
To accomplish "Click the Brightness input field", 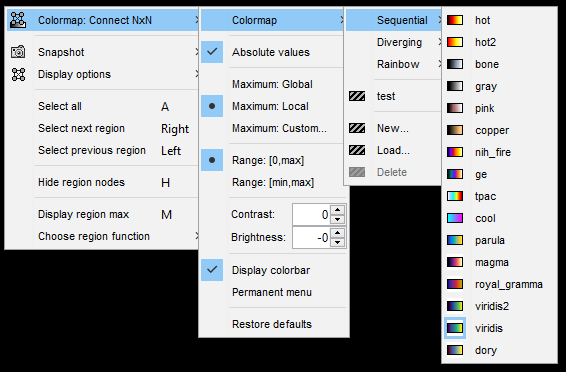I will coord(312,237).
